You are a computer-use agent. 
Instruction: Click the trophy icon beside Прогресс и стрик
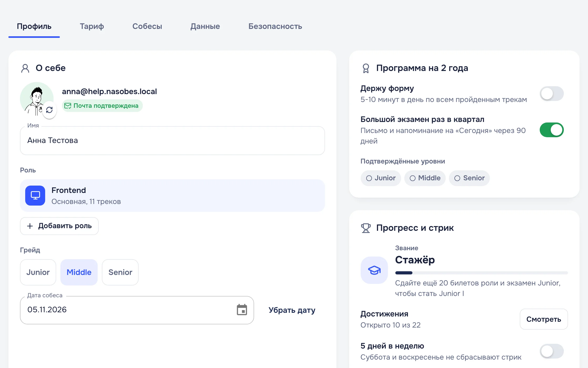click(x=366, y=228)
